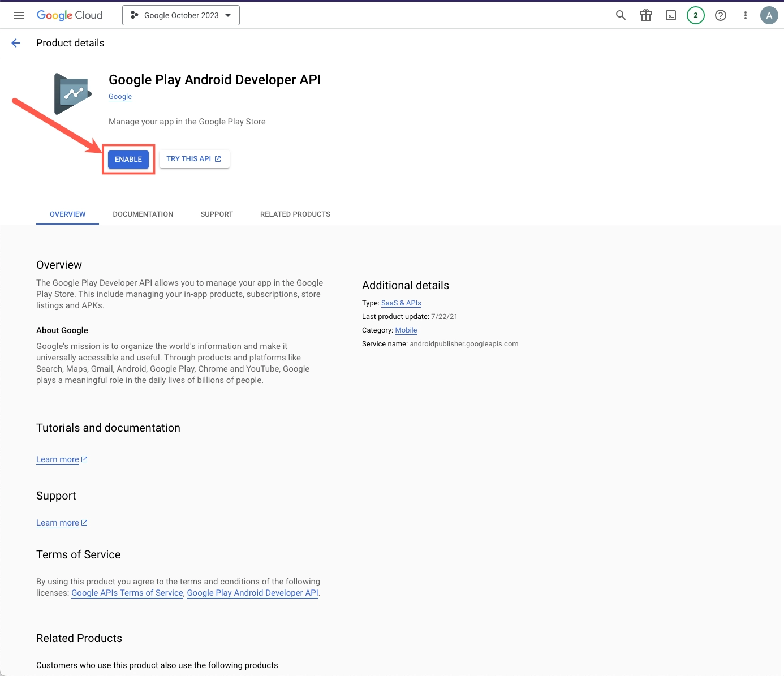Viewport: 784px width, 676px height.
Task: Click the Terms of Service heading
Action: click(79, 554)
